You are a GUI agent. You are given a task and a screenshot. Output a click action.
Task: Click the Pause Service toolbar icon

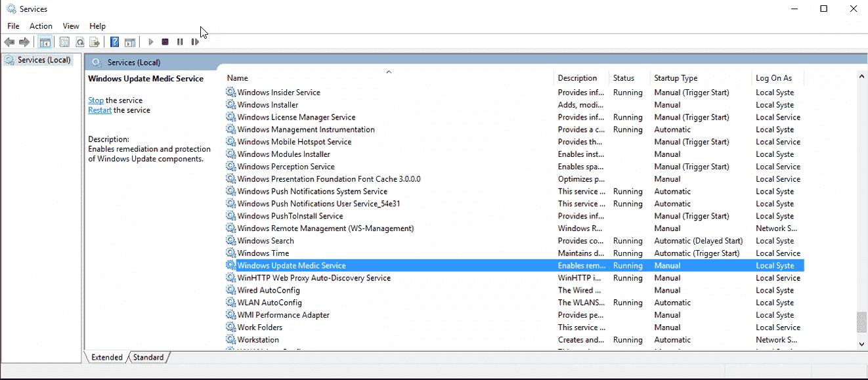180,42
